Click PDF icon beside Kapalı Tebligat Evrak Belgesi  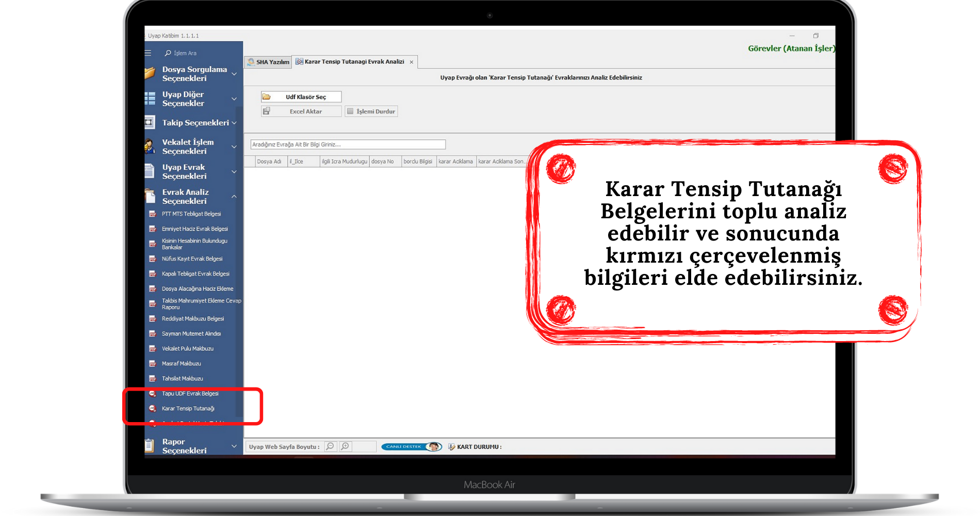coord(152,273)
